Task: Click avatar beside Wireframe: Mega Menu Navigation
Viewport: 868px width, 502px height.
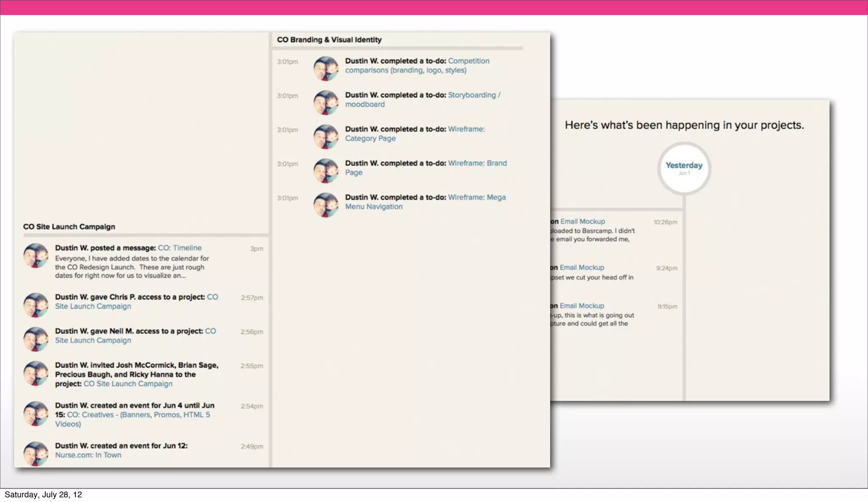Action: click(x=326, y=205)
